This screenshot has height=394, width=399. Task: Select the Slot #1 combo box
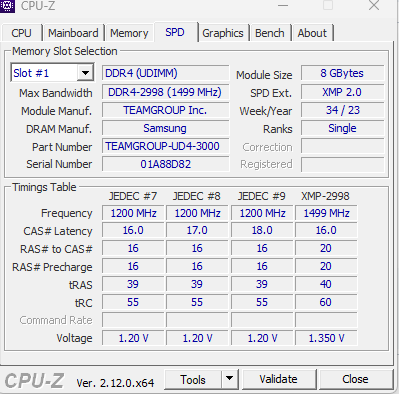[x=52, y=73]
